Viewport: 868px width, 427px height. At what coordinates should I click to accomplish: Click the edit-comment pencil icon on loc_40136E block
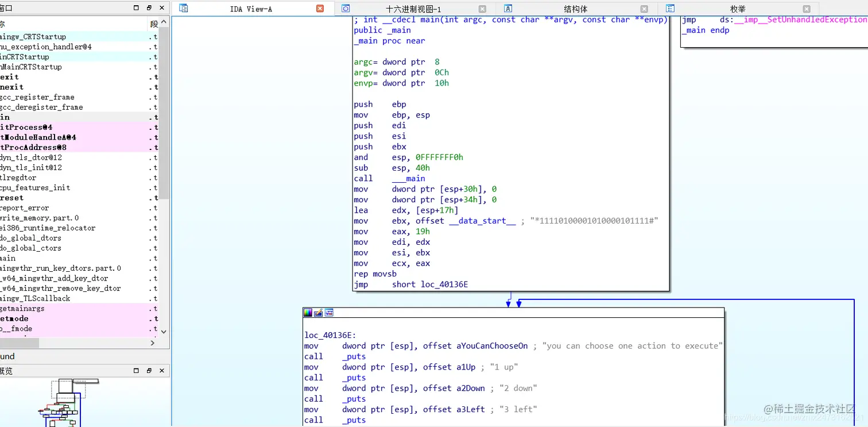pos(319,313)
